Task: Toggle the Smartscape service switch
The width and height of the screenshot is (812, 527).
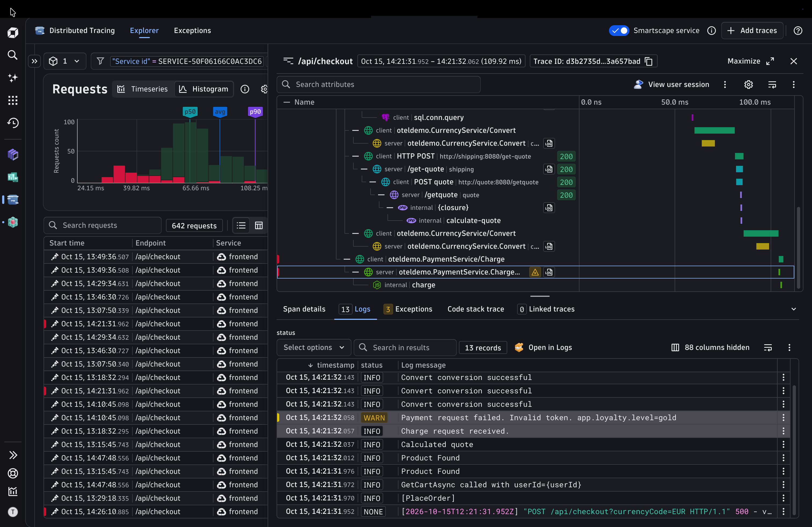Action: (619, 31)
